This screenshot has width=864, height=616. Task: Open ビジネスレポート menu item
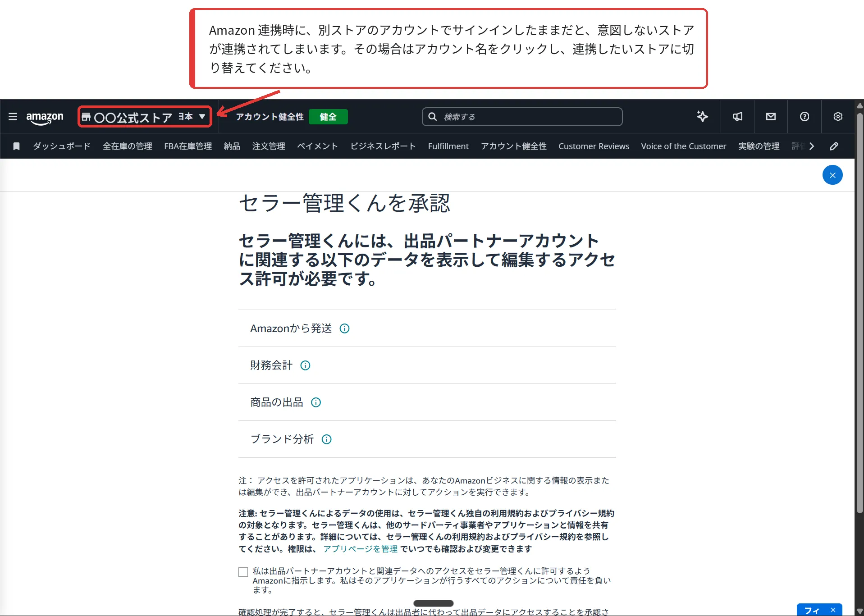[383, 146]
